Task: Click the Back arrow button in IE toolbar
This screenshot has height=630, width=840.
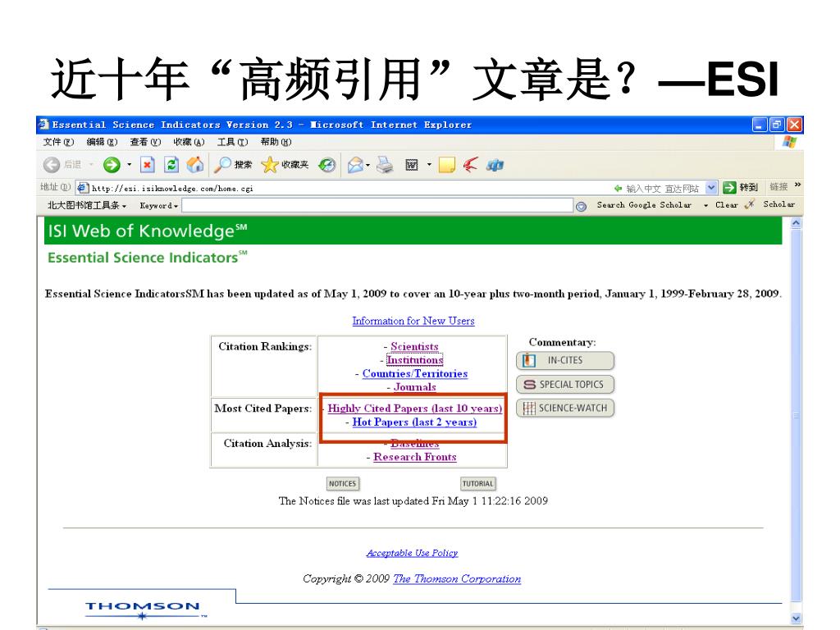Action: click(52, 165)
